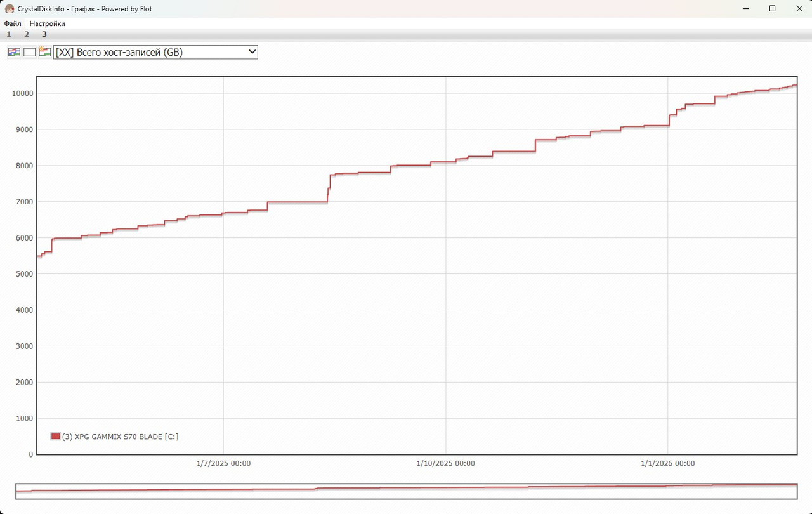Click the x-axis label '1/7/2025 00:00'
The image size is (812, 514).
[x=223, y=463]
